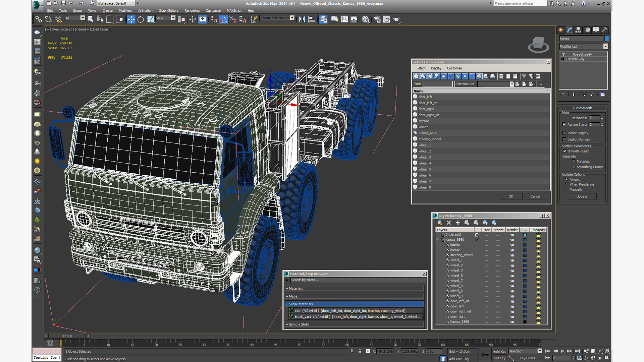
Task: Activate the Select and Rotate tool
Action: pyautogui.click(x=141, y=19)
